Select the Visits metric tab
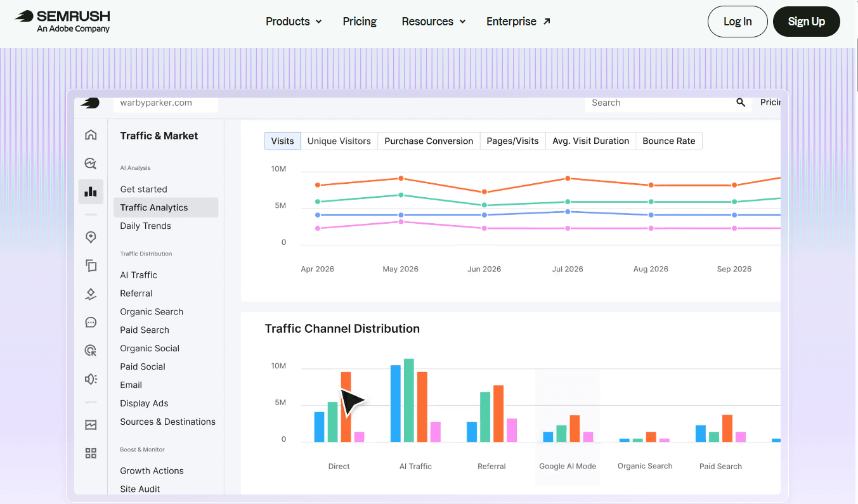The width and height of the screenshot is (858, 504). (x=282, y=141)
